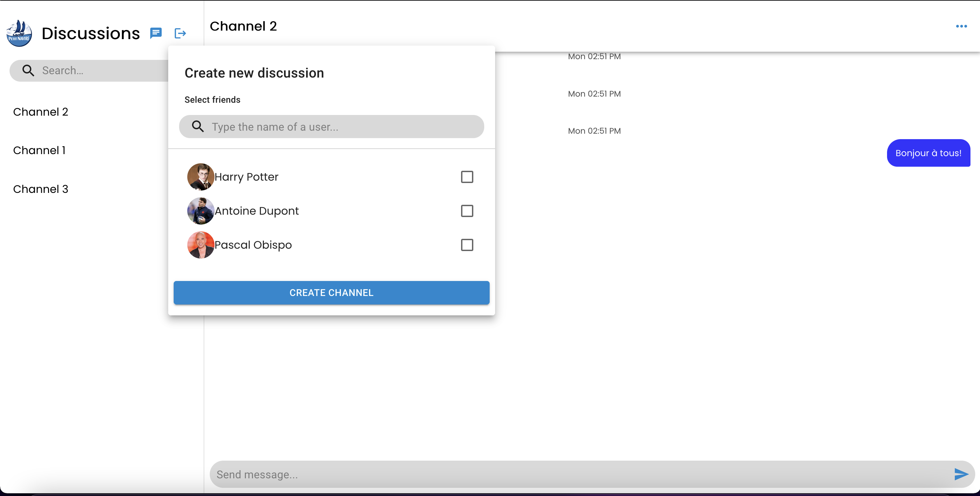Image resolution: width=980 pixels, height=496 pixels.
Task: Open Channel 2 in the sidebar
Action: [x=40, y=112]
